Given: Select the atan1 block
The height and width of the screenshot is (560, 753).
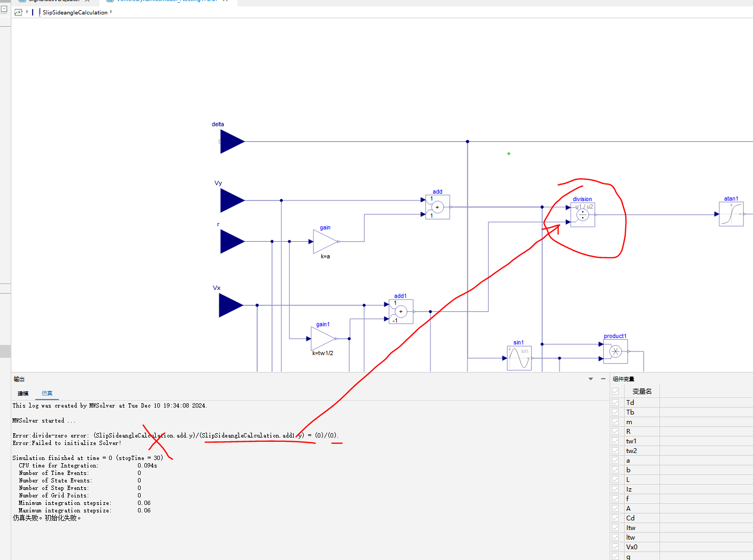Looking at the screenshot, I should pos(731,214).
